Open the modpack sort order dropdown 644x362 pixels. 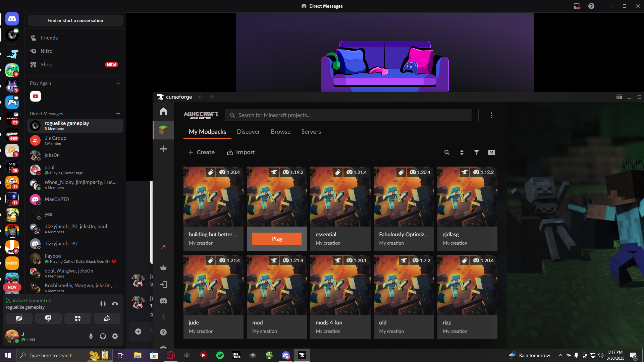(x=462, y=153)
